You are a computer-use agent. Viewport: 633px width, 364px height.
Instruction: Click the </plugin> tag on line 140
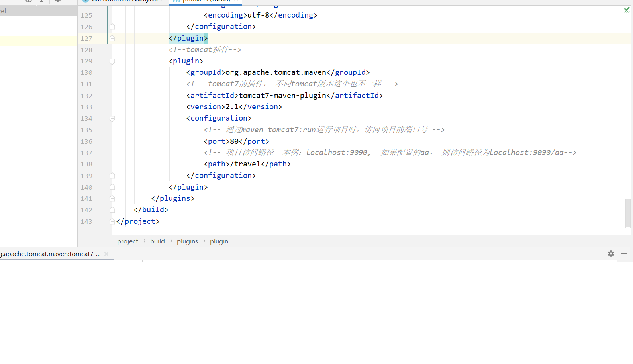click(188, 187)
